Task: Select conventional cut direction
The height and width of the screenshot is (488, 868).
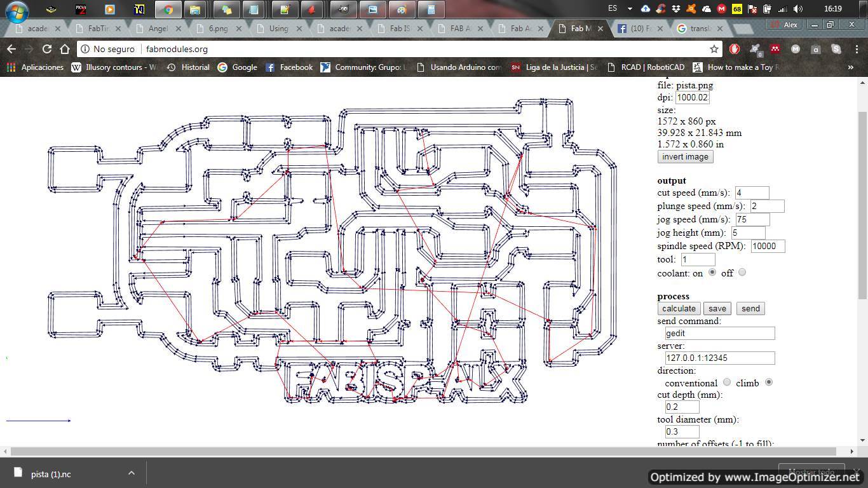Action: click(727, 382)
